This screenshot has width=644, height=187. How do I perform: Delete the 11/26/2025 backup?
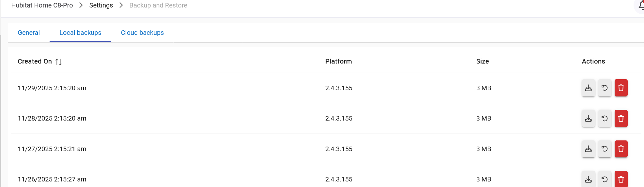(x=621, y=179)
